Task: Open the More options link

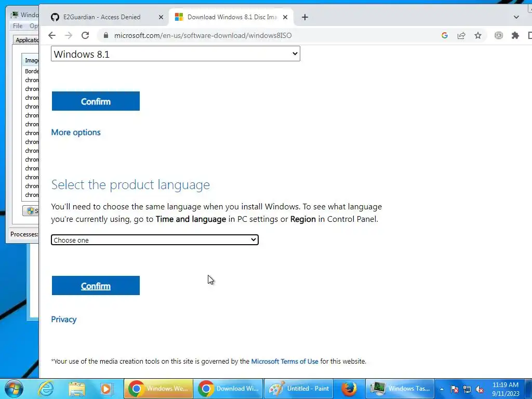Action: 76,132
